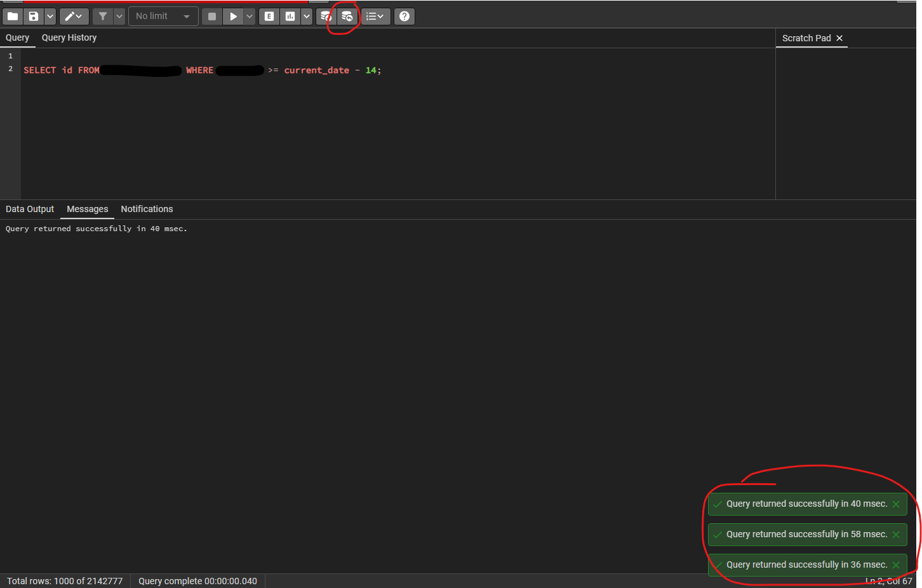922x588 pixels.
Task: Close the Scratch Pad panel
Action: tap(839, 39)
